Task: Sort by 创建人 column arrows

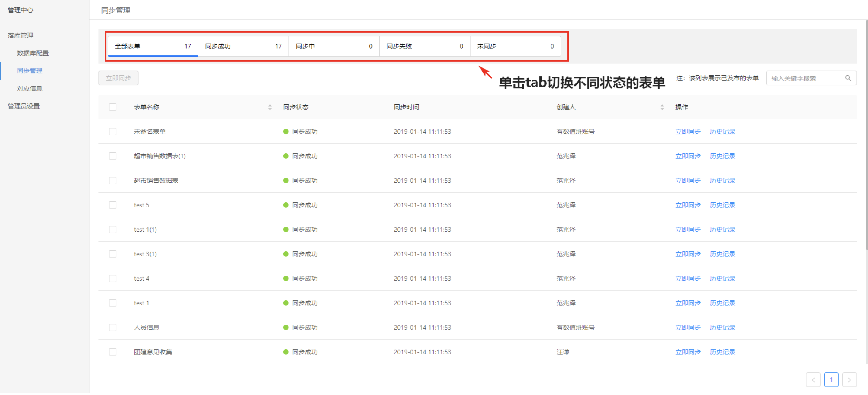Action: 662,108
